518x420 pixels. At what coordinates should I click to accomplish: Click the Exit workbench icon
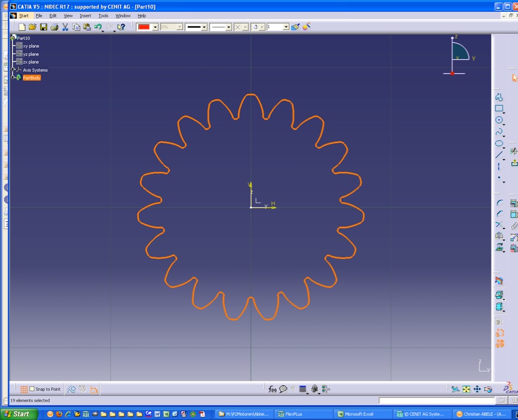coord(514,163)
